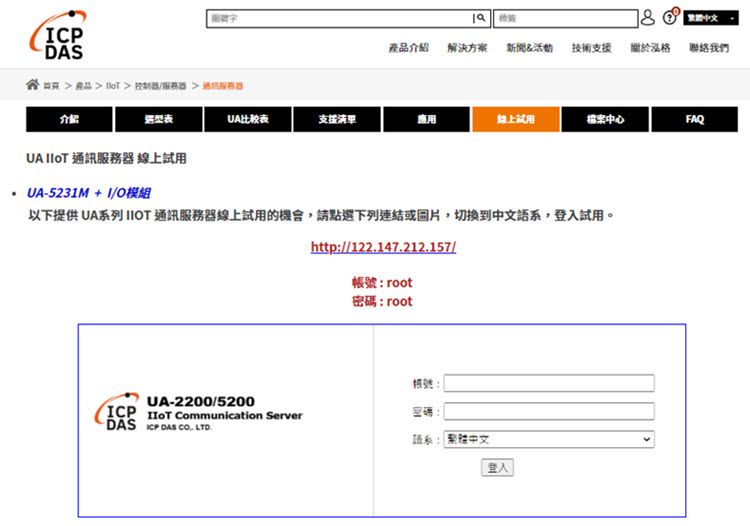
Task: Click the UA-5231M + I/O模組 heading
Action: point(88,193)
